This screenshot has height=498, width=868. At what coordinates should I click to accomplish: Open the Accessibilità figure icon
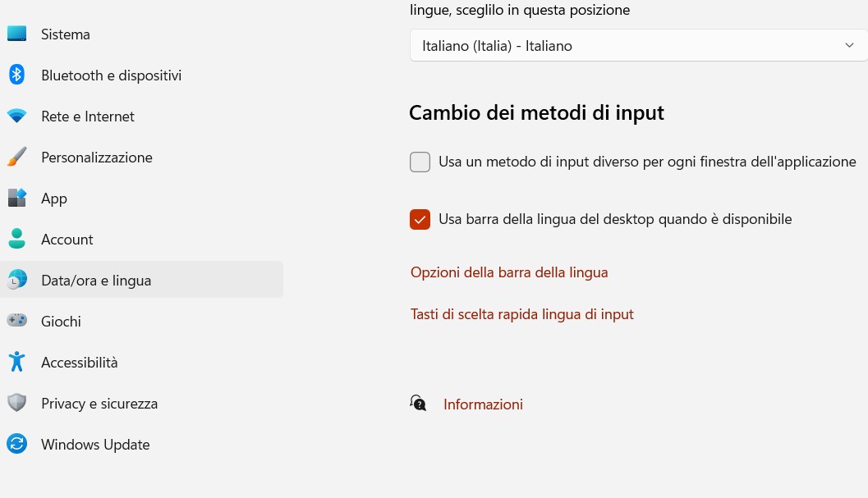(16, 362)
